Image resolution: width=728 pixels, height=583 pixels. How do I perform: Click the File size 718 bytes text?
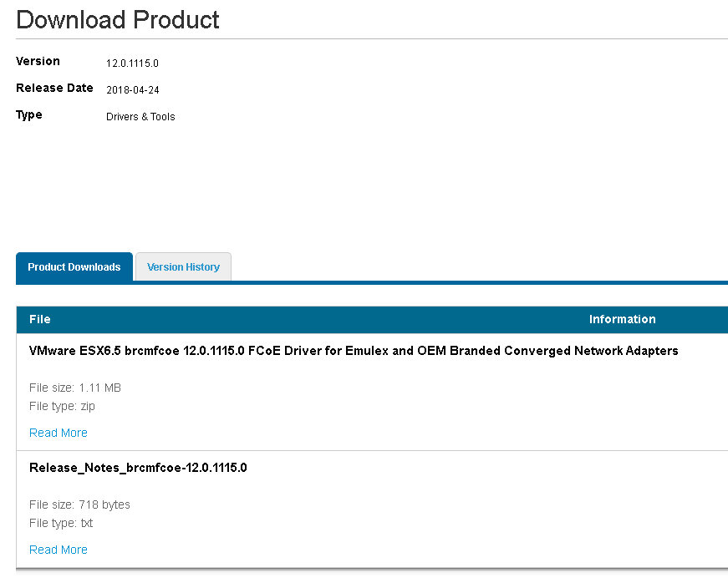click(x=80, y=504)
